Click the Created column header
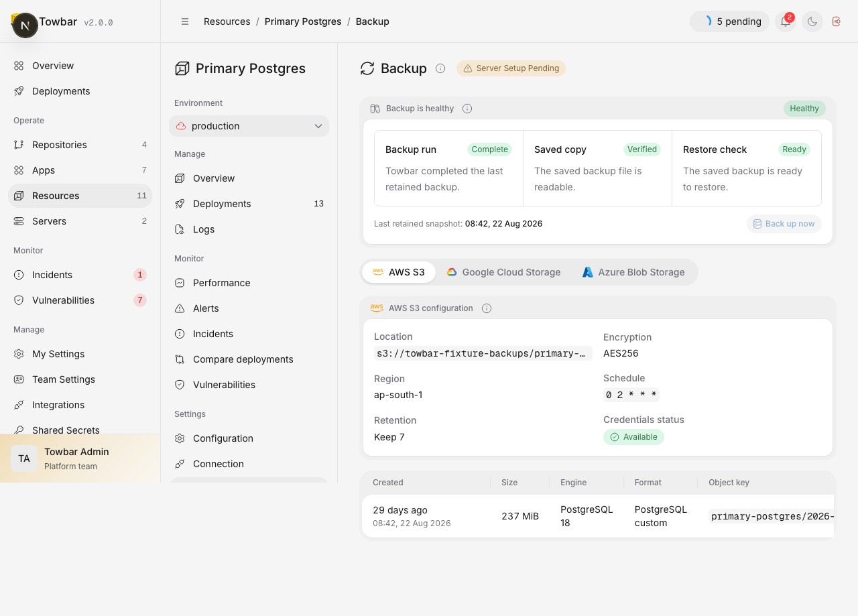 (388, 483)
